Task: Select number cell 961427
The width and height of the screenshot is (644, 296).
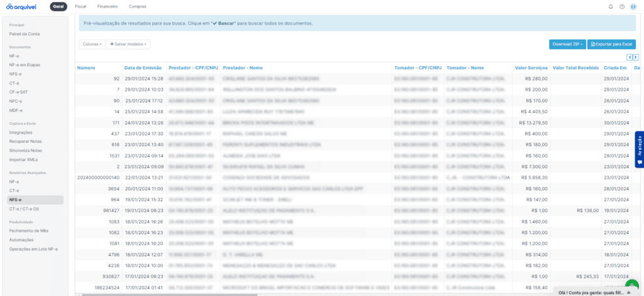Action: click(x=111, y=210)
